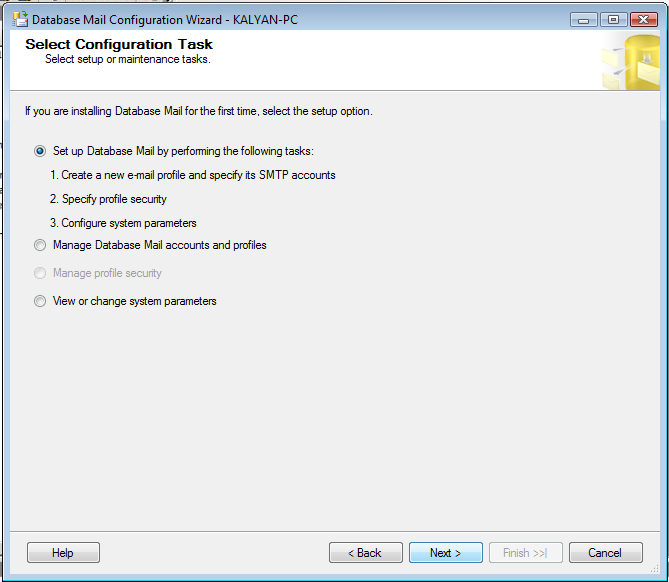The width and height of the screenshot is (669, 582).
Task: Click the 'Manage Database Mail accounts and profiles' label
Action: 160,245
